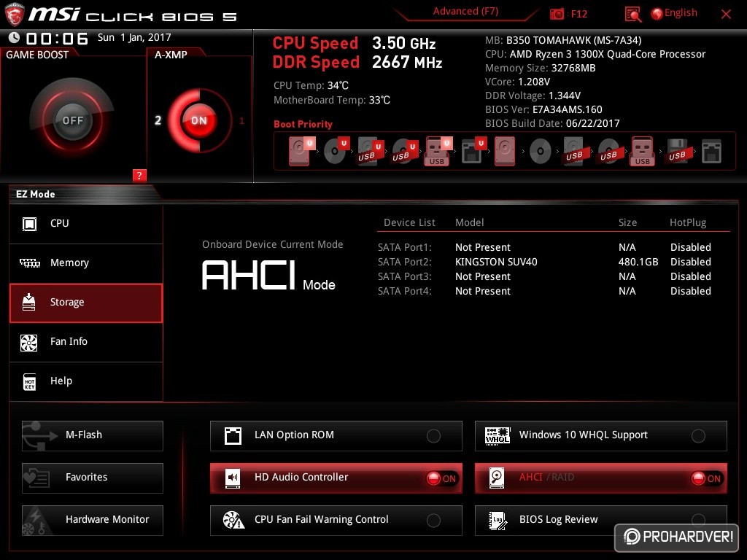Turn off HD Audio Controller switch

click(441, 478)
